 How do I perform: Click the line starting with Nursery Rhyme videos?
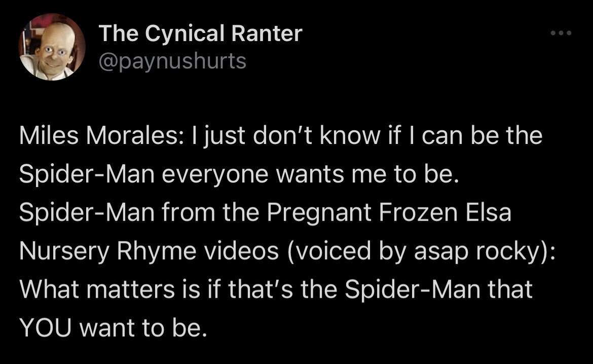(x=287, y=251)
